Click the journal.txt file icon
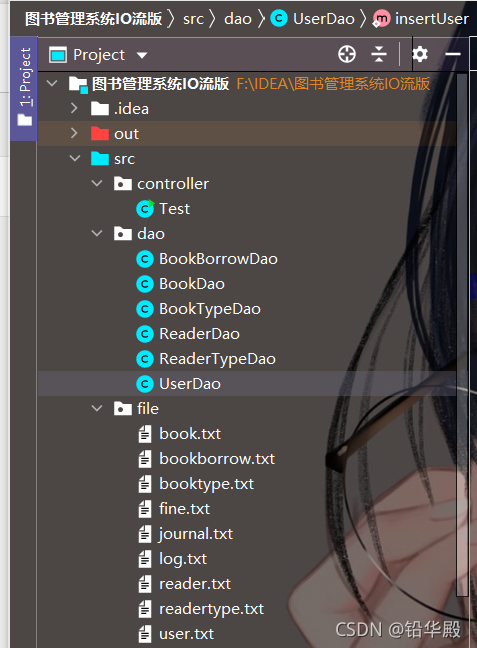This screenshot has height=648, width=477. 145,534
